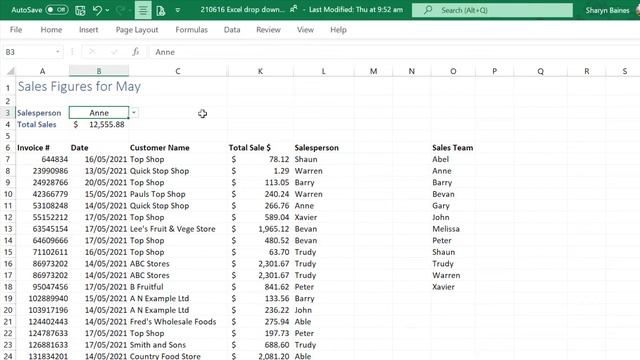Click the sale amount 841.62
The image size is (640, 360).
pos(277,287)
